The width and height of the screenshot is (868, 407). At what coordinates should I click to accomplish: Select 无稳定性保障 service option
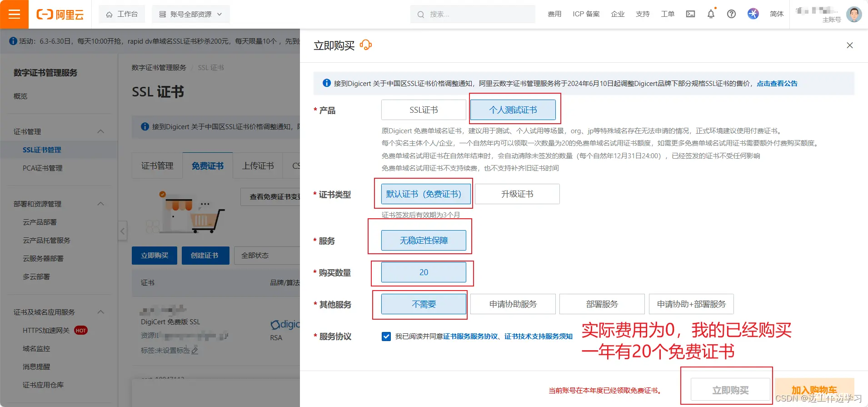point(424,240)
